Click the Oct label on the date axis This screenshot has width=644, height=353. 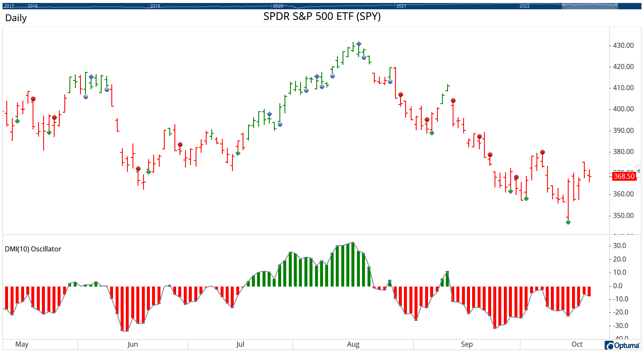[x=577, y=344]
